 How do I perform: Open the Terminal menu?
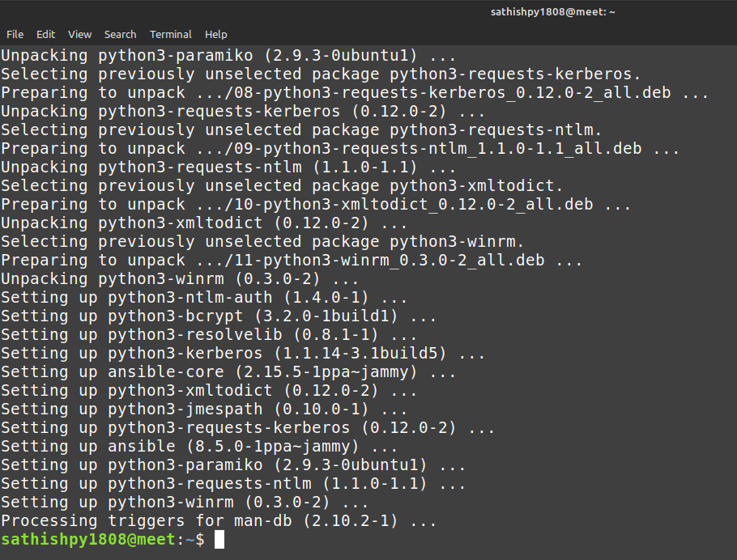170,35
